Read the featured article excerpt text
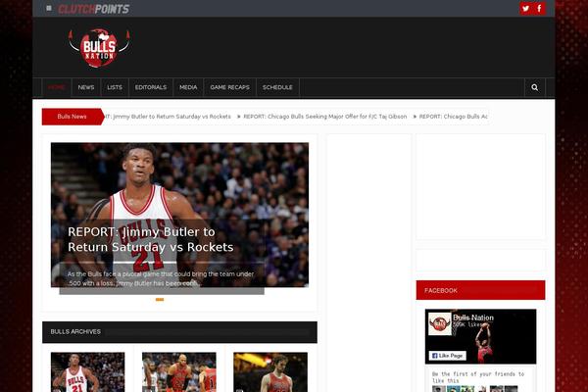 161,278
